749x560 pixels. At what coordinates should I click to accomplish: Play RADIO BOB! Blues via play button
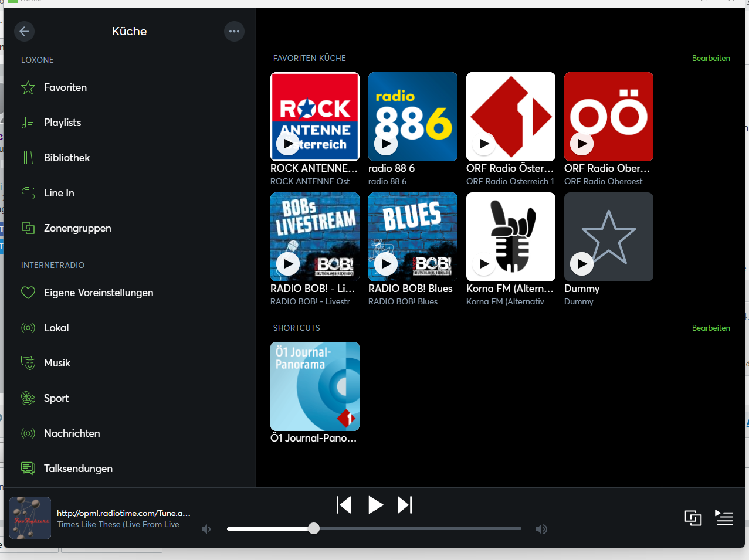(386, 264)
